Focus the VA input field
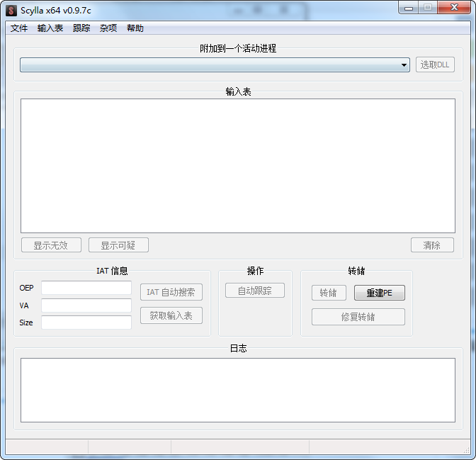Image resolution: width=476 pixels, height=460 pixels. click(x=86, y=305)
